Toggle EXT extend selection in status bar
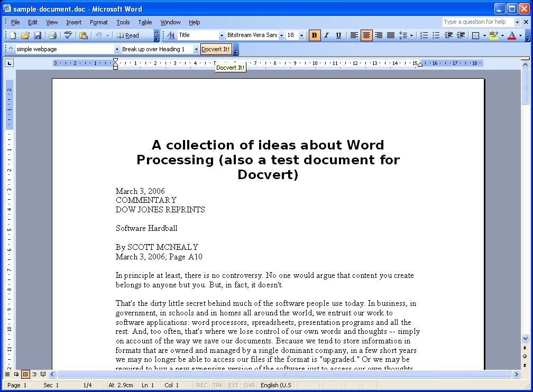 tap(233, 385)
